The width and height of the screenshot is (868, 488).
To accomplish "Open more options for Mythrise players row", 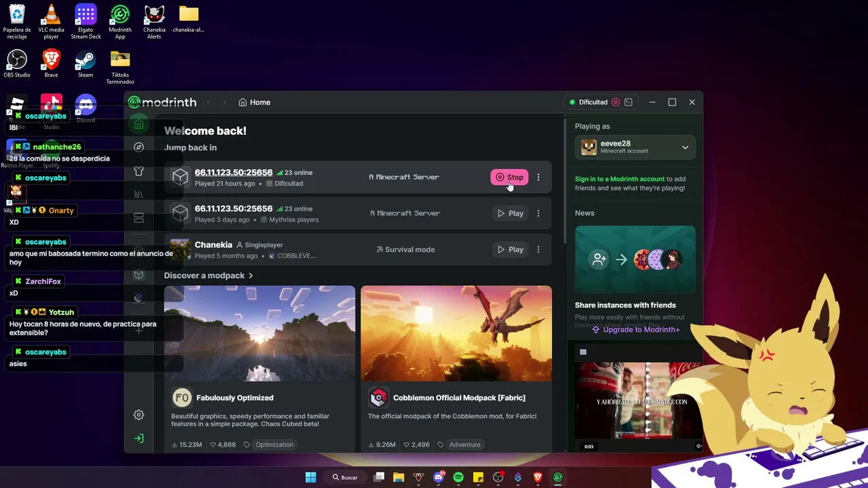I will [x=538, y=213].
